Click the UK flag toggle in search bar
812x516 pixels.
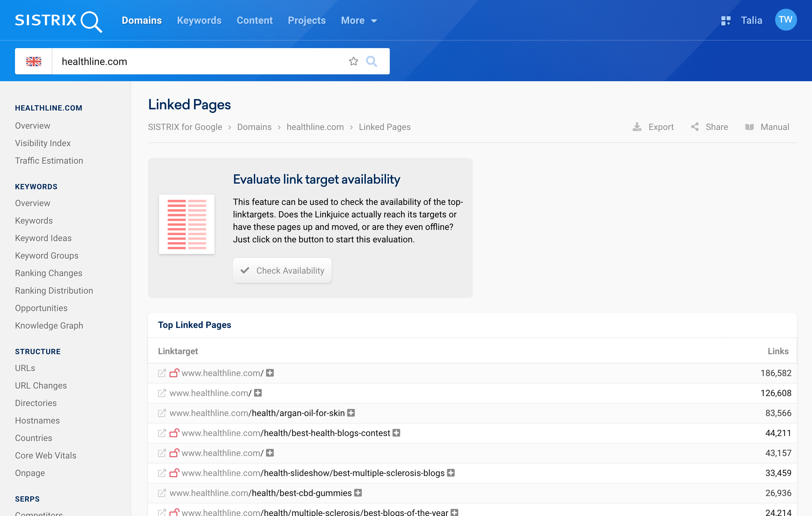[x=34, y=61]
